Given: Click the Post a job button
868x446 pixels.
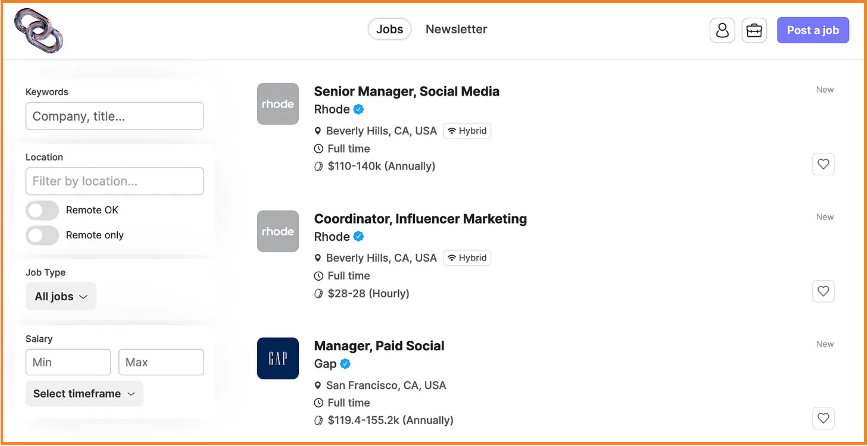Looking at the screenshot, I should pos(812,30).
